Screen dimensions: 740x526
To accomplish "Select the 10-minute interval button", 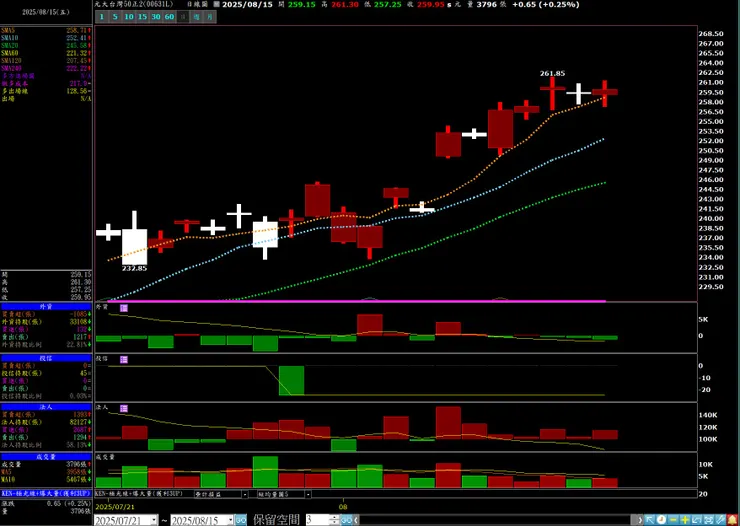I will pyautogui.click(x=129, y=17).
